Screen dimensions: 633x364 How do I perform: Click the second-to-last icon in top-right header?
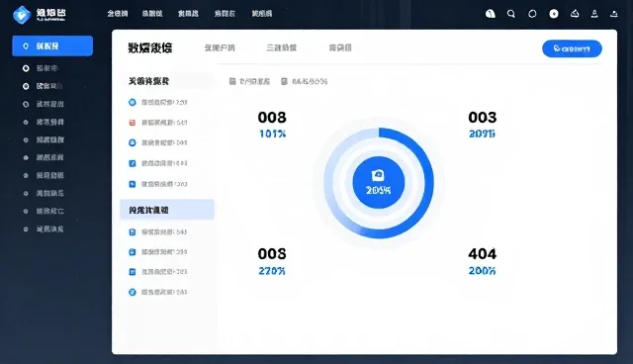(x=594, y=14)
